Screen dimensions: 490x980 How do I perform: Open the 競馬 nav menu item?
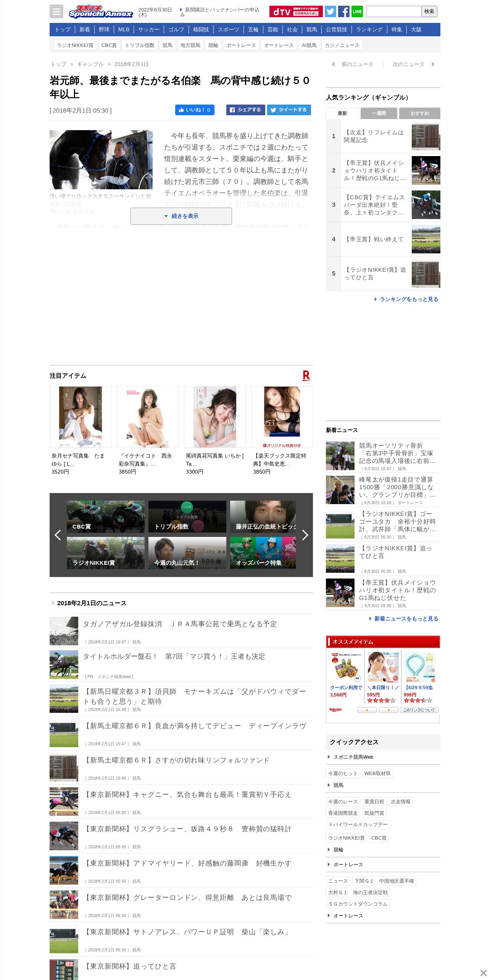[311, 29]
